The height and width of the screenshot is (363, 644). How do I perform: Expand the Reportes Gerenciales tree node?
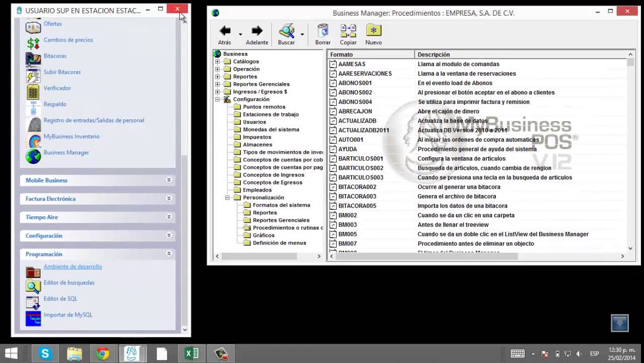pos(218,84)
